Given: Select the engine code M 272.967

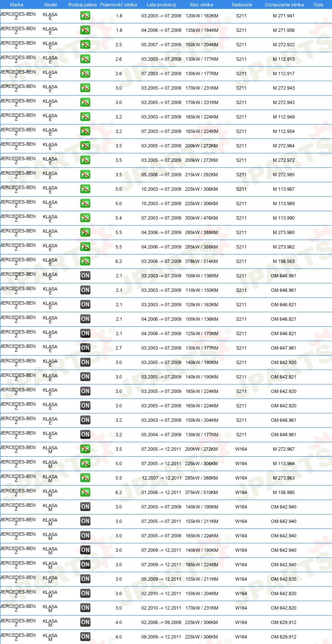Looking at the screenshot, I should click(x=284, y=449).
